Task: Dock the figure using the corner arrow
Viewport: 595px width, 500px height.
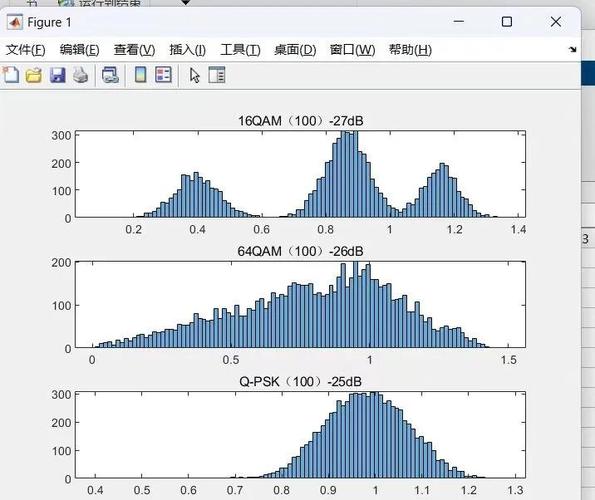Action: [x=573, y=49]
